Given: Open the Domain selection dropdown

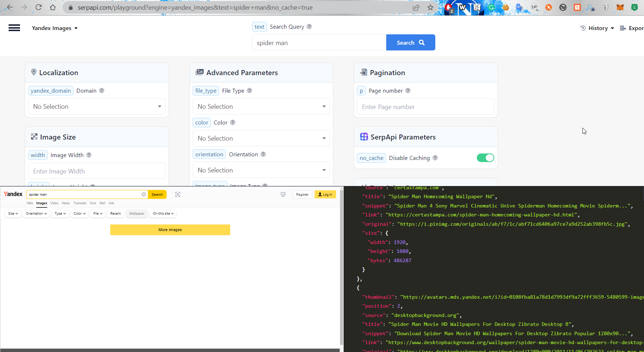Looking at the screenshot, I should [x=96, y=106].
